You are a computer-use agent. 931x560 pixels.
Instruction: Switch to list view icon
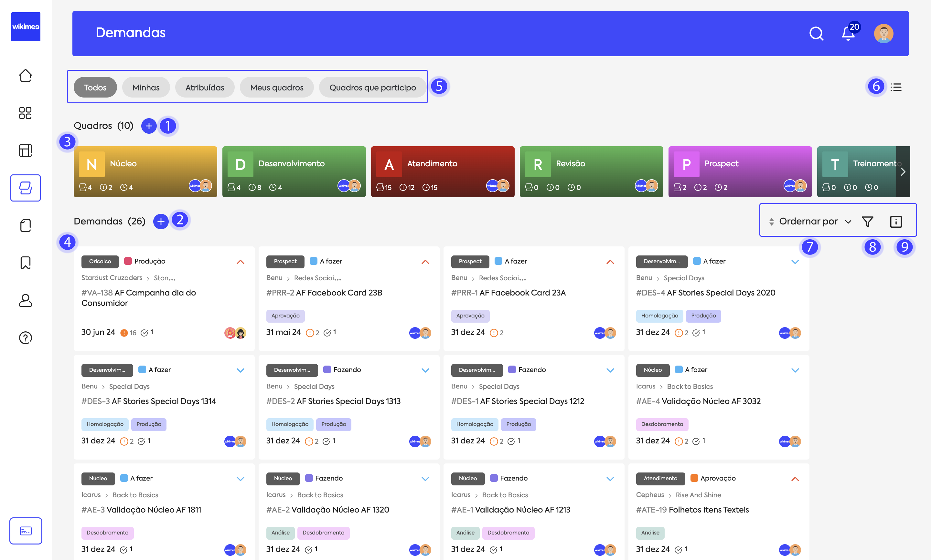click(x=895, y=87)
